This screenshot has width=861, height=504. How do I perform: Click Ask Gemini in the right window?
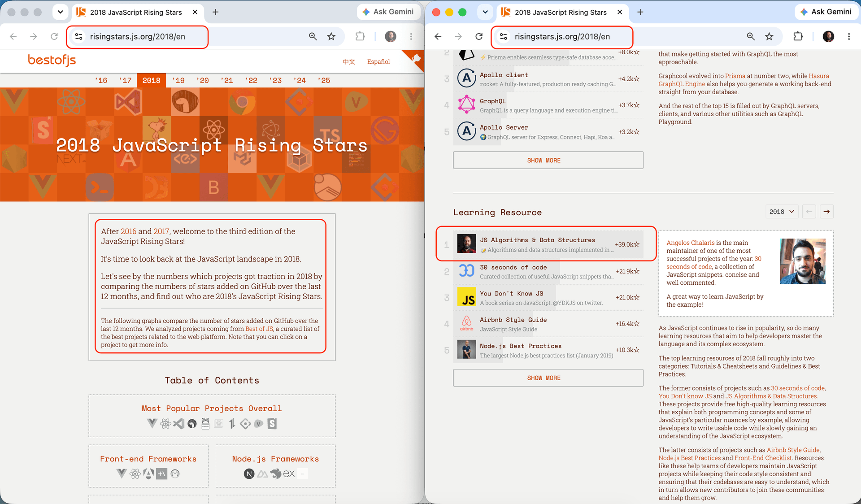(826, 12)
